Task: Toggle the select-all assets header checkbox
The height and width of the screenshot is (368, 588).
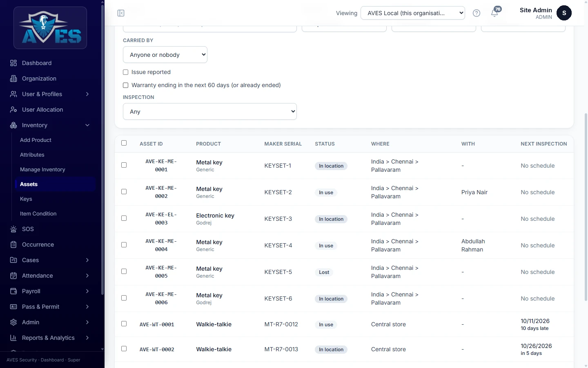Action: pos(124,143)
